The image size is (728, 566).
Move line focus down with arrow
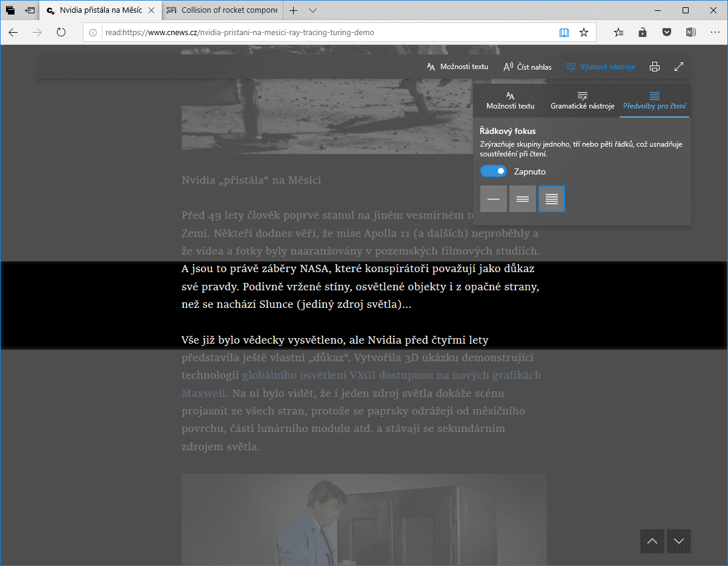pos(679,541)
